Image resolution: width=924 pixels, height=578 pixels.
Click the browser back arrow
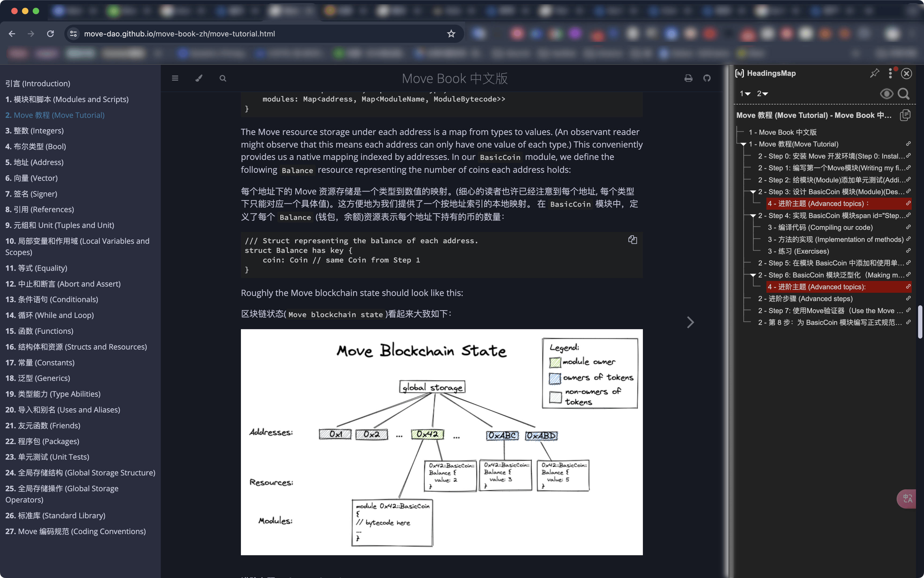coord(12,34)
